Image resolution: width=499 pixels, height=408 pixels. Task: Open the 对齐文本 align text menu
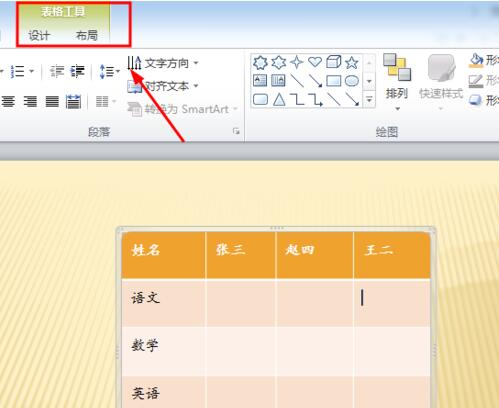(x=163, y=86)
